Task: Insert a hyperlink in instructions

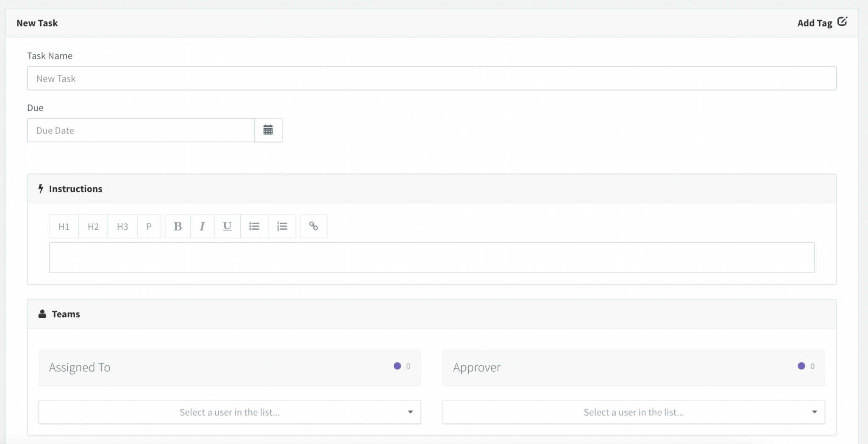Action: click(314, 226)
